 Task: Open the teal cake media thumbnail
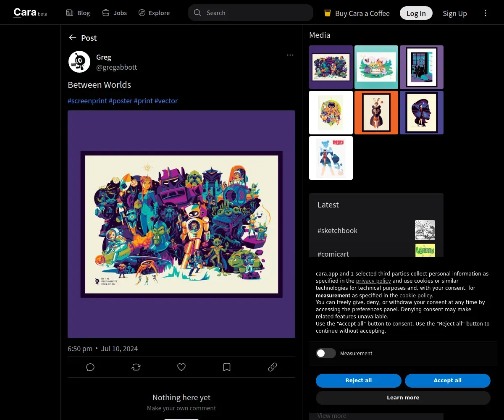pyautogui.click(x=376, y=67)
